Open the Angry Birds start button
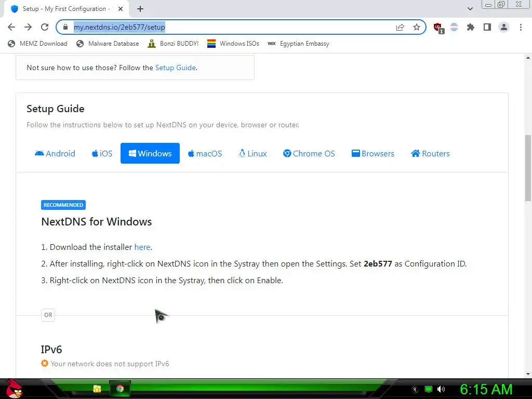The height and width of the screenshot is (399, 532). (x=14, y=389)
